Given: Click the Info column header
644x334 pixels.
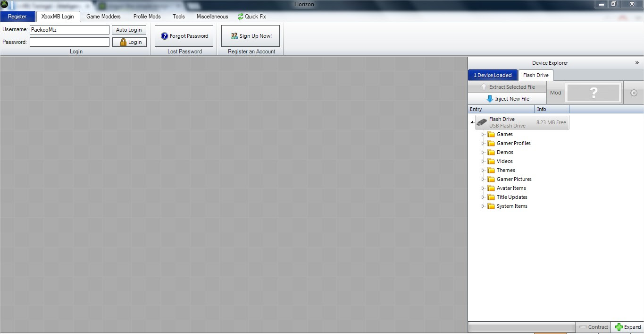Looking at the screenshot, I should [552, 109].
